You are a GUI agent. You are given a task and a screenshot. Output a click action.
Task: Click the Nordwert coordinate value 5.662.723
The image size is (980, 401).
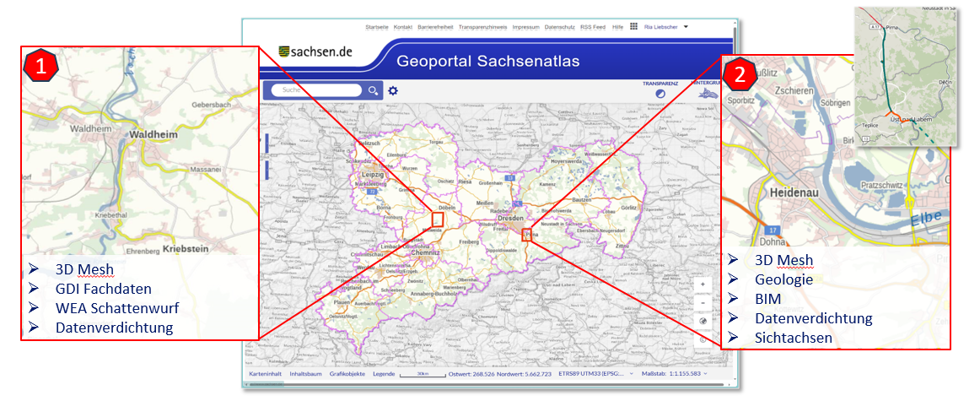539,374
